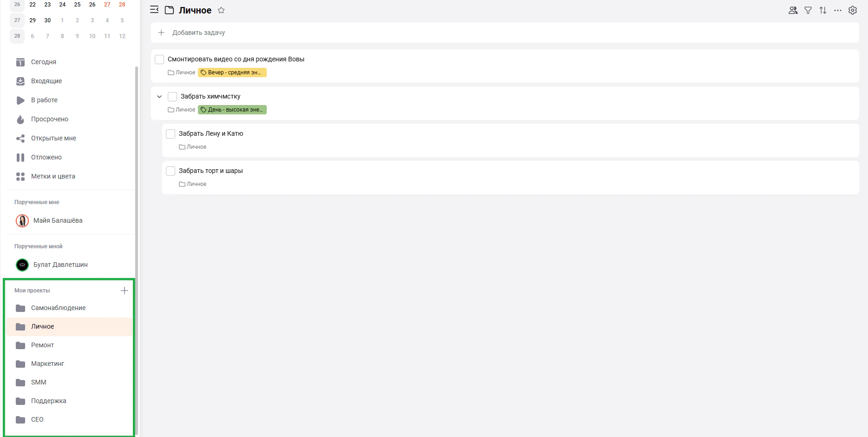
Task: Check off Забрать торт и шары subtask
Action: tap(171, 171)
